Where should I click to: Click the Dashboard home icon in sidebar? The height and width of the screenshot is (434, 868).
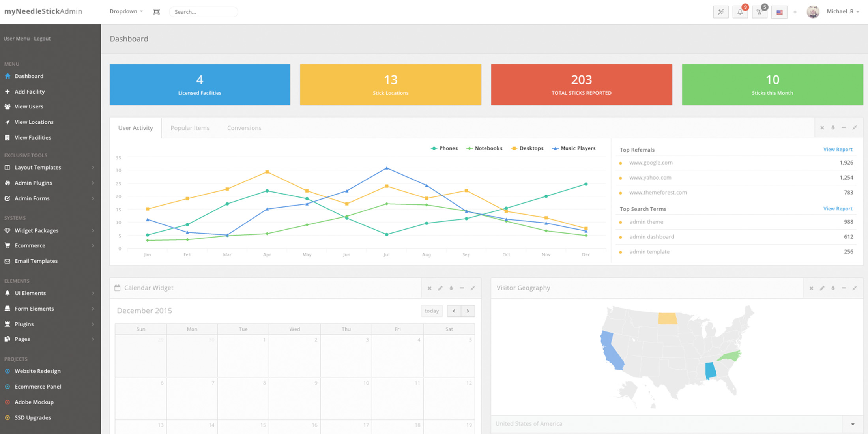(7, 76)
